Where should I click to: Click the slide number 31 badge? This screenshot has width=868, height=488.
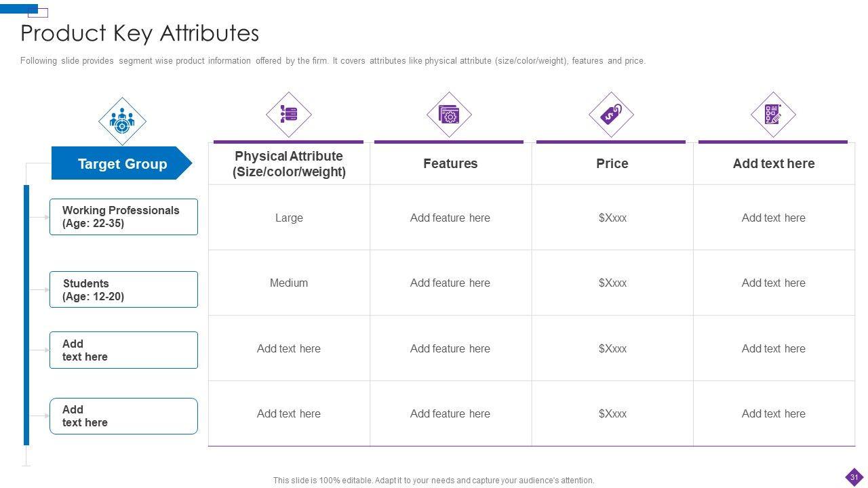(854, 477)
